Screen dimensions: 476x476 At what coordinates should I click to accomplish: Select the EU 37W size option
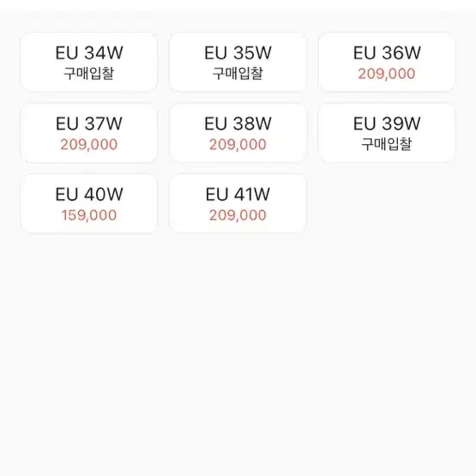tap(89, 133)
